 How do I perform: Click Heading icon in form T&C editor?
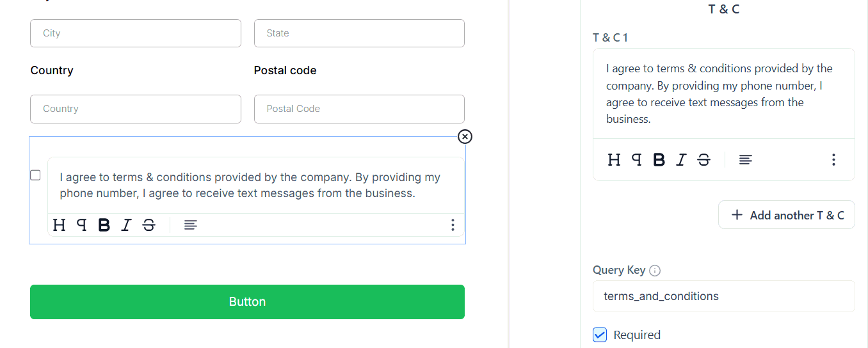point(59,225)
